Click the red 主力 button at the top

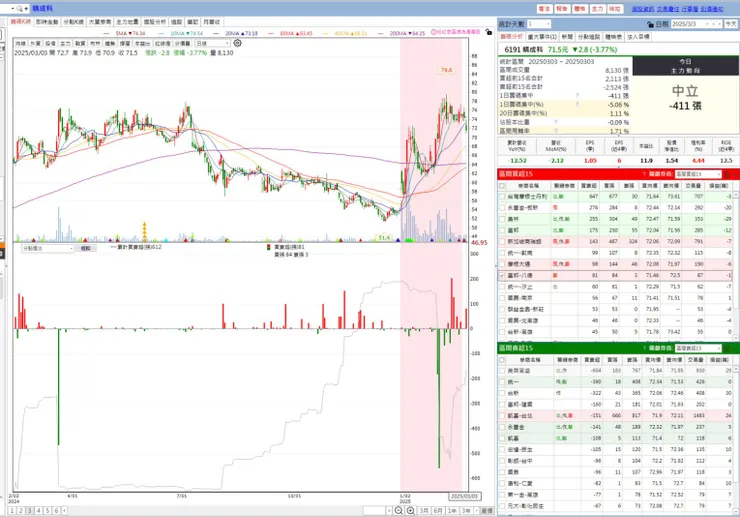point(597,9)
